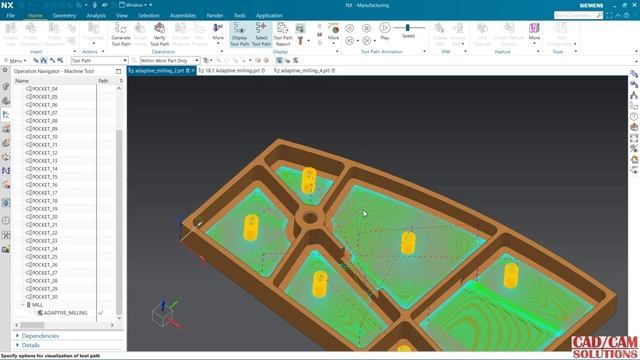
Task: Click Create Tool icon in Insert group
Action: click(11, 34)
